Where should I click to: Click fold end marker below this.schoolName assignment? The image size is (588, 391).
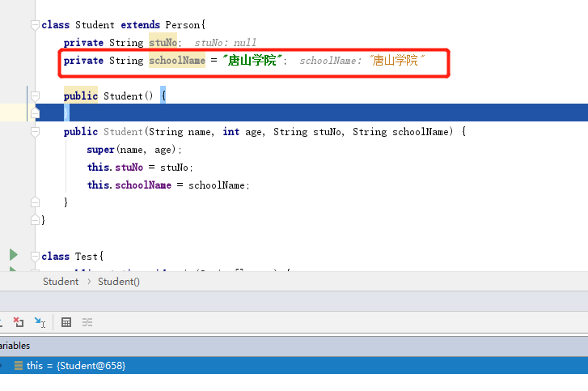point(35,202)
